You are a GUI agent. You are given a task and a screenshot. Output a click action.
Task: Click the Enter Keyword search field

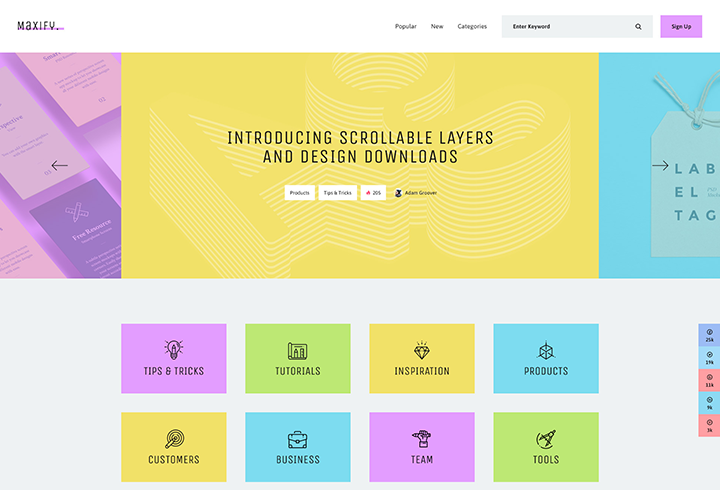pyautogui.click(x=565, y=27)
